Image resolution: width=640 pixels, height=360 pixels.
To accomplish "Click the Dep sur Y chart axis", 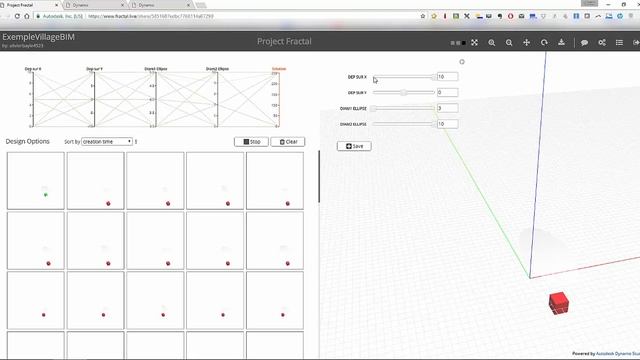I will click(94, 99).
